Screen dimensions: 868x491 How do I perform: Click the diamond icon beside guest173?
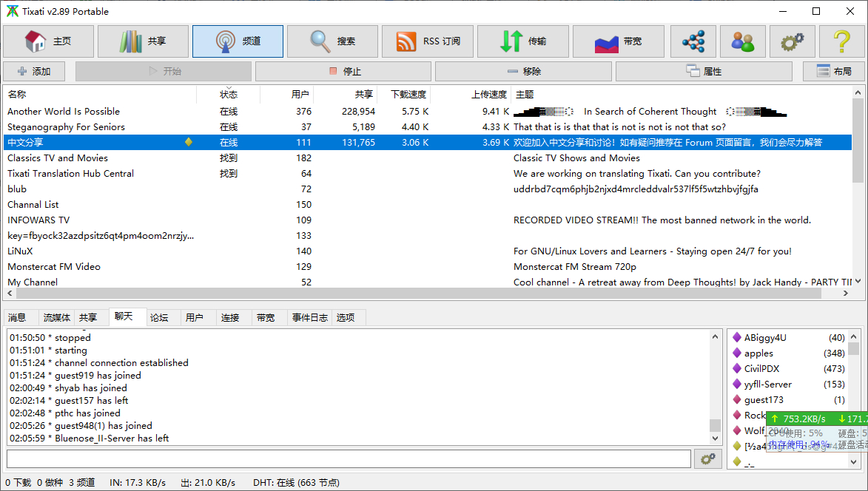737,399
